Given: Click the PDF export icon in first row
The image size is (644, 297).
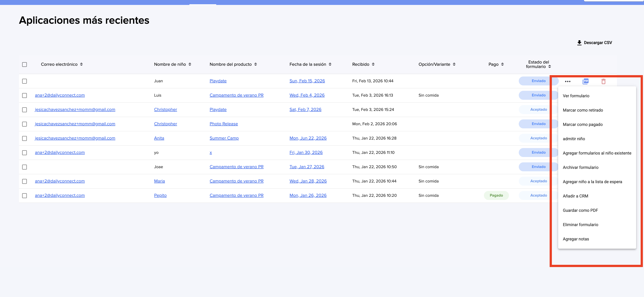Looking at the screenshot, I should tap(585, 81).
